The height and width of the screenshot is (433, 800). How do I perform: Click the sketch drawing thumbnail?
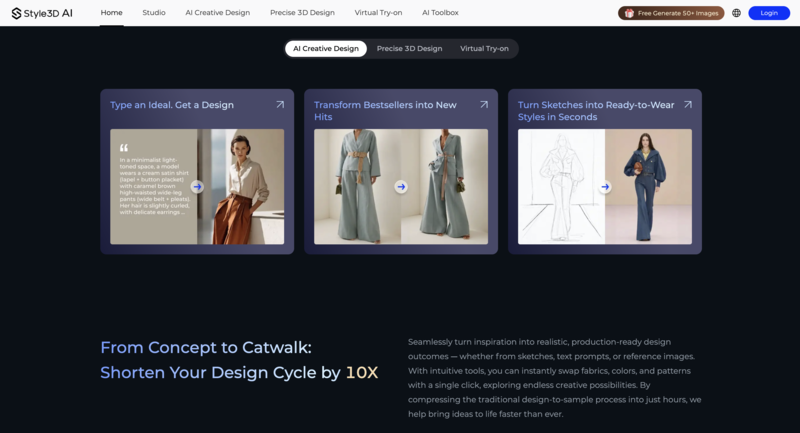pyautogui.click(x=560, y=186)
